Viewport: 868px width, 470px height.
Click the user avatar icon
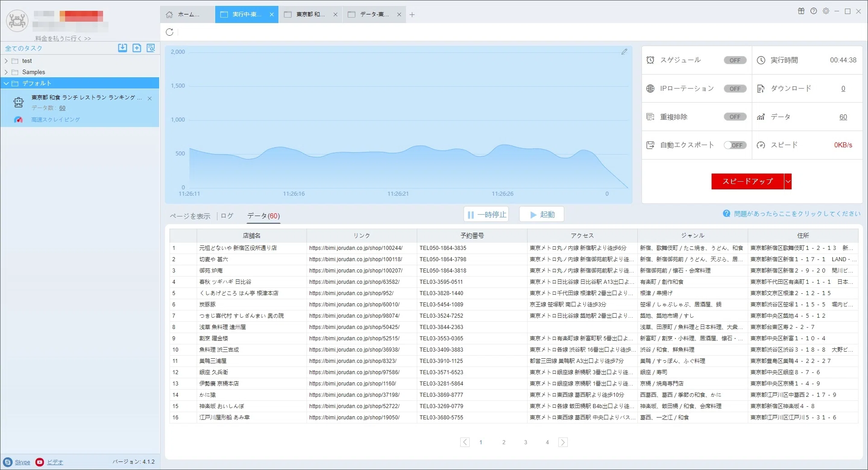[x=17, y=20]
